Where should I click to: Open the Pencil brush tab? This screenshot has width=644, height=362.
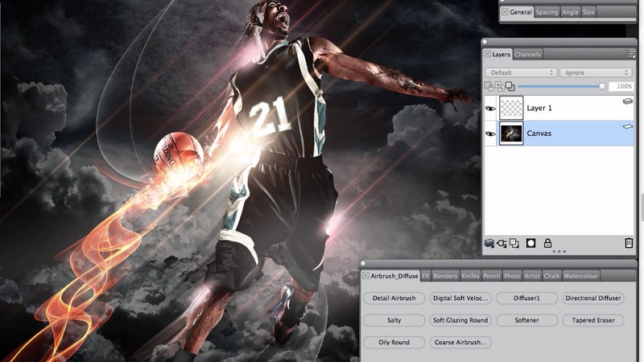click(x=492, y=276)
